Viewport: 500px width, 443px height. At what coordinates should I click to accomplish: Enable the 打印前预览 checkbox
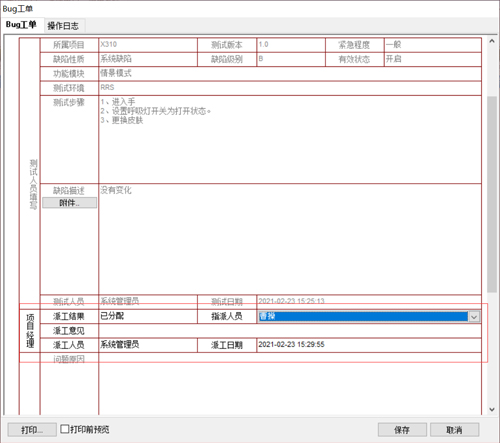(65, 429)
